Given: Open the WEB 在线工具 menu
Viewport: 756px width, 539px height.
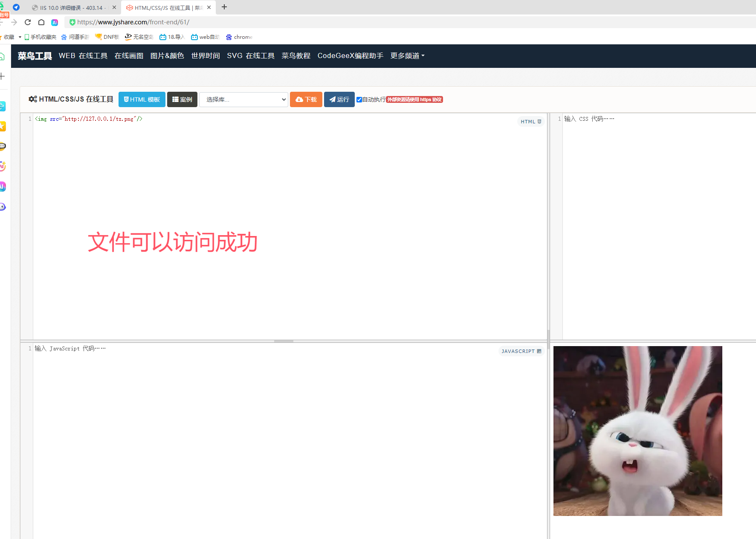Looking at the screenshot, I should point(83,56).
